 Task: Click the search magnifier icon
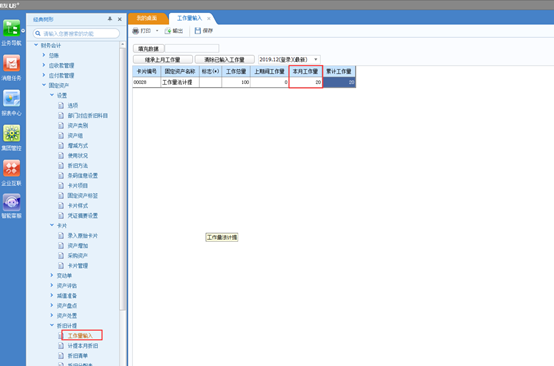tap(38, 34)
